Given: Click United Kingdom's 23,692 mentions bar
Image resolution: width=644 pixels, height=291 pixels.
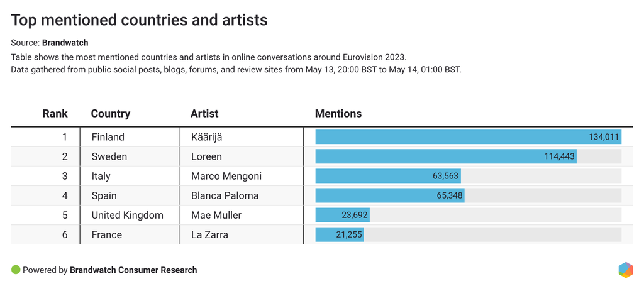Looking at the screenshot, I should click(x=342, y=215).
